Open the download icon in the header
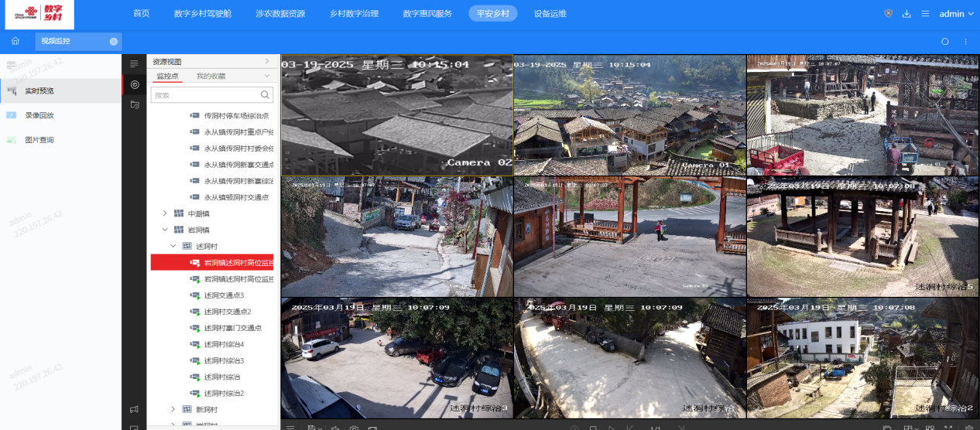Viewport: 980px width, 430px height. [906, 14]
